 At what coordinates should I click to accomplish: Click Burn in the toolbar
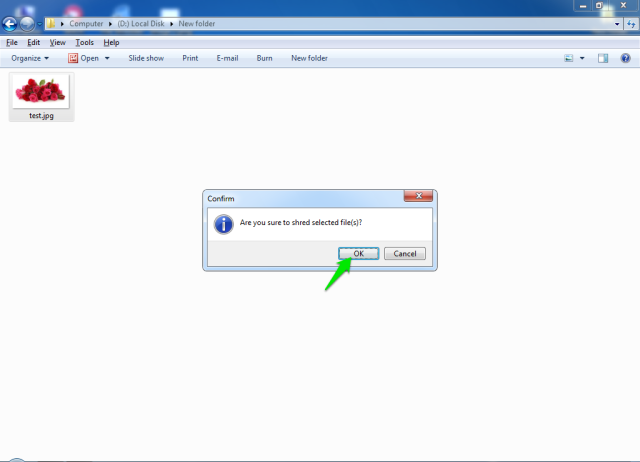coord(264,58)
